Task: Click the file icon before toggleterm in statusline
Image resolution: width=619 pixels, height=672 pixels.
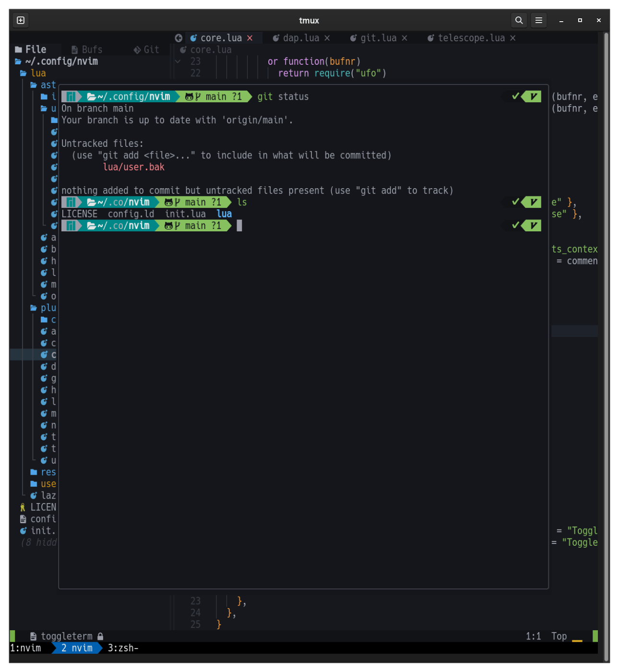Action: 33,636
